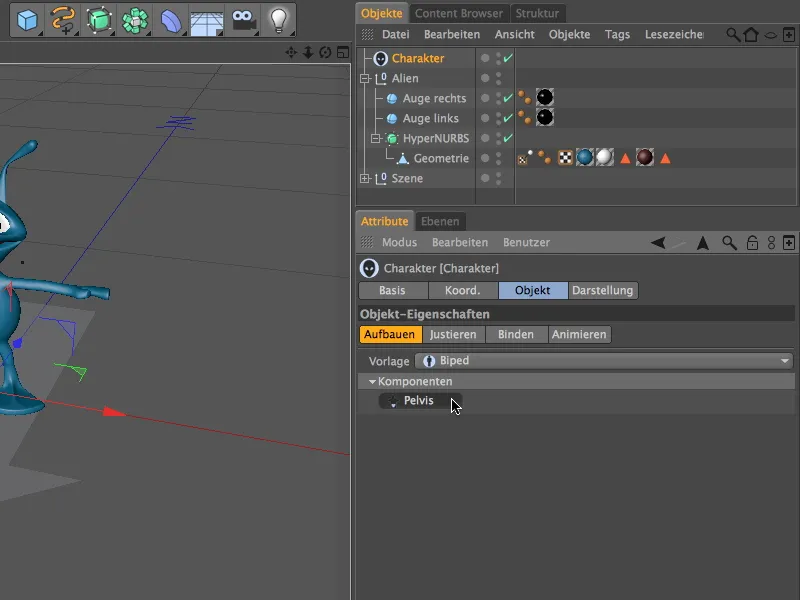Open the Lesezeichen menu

click(x=674, y=34)
